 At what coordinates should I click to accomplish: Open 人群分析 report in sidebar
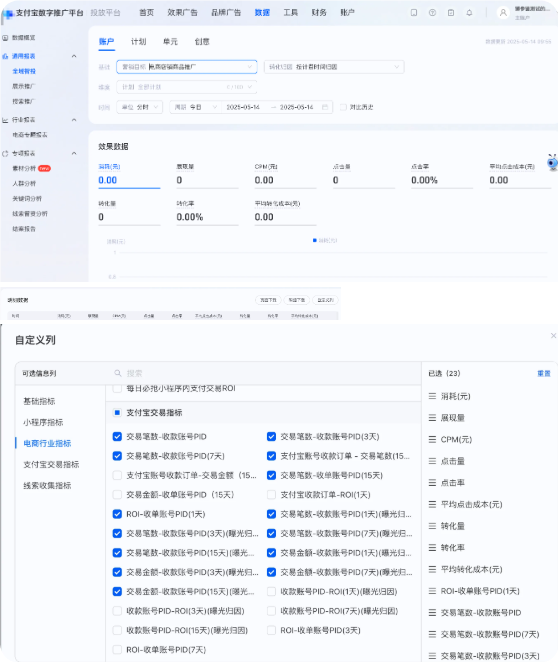pyautogui.click(x=24, y=184)
